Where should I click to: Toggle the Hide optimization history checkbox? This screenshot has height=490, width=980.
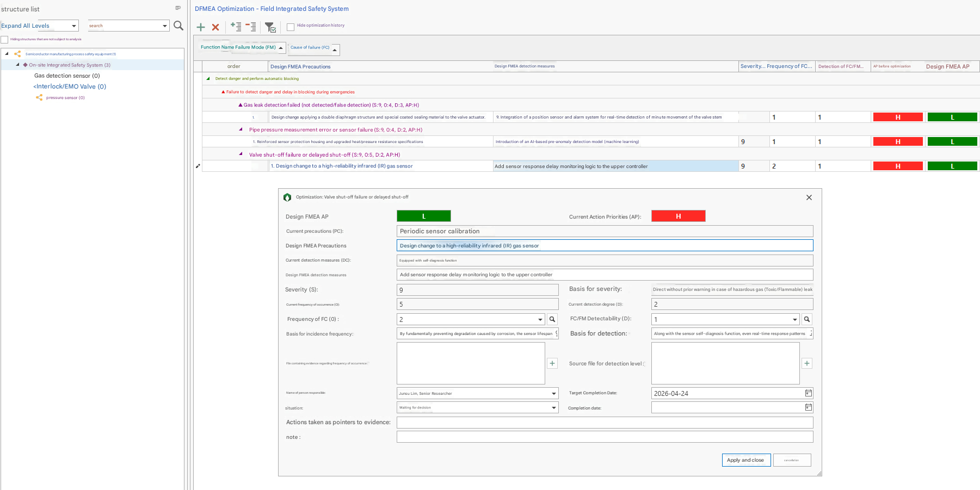pyautogui.click(x=291, y=27)
